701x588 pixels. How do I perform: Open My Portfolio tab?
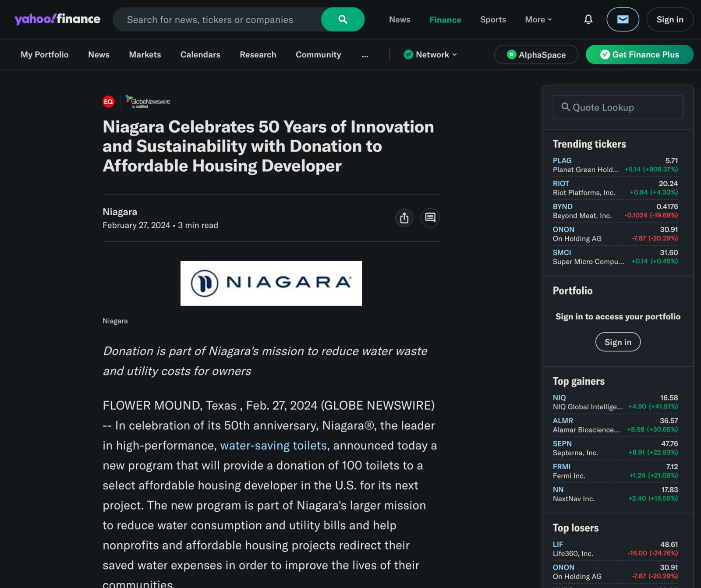45,54
